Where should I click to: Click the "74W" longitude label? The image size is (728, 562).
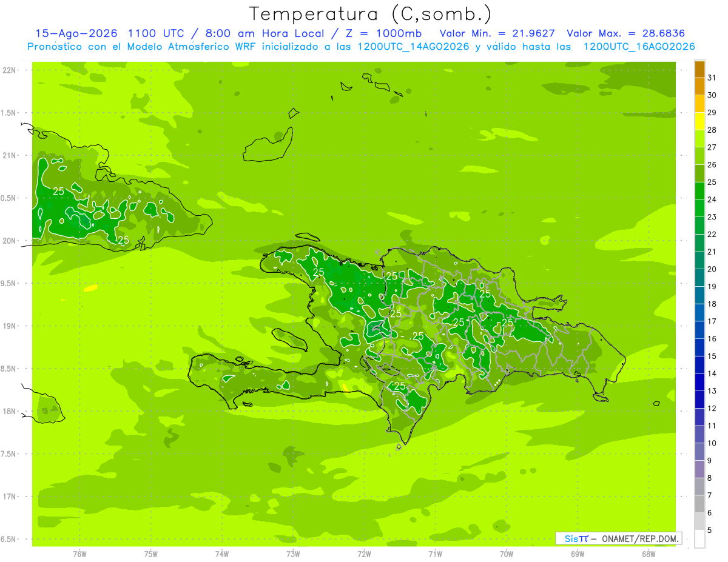pos(222,554)
